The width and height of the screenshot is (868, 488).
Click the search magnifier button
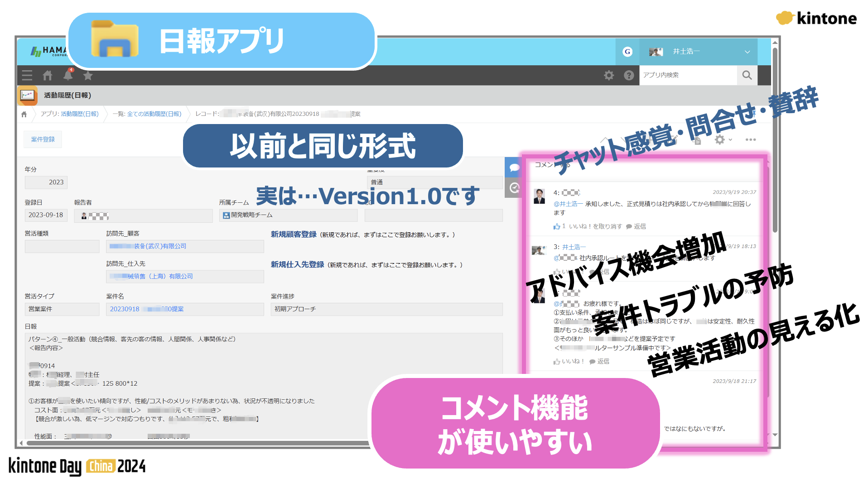coord(747,75)
